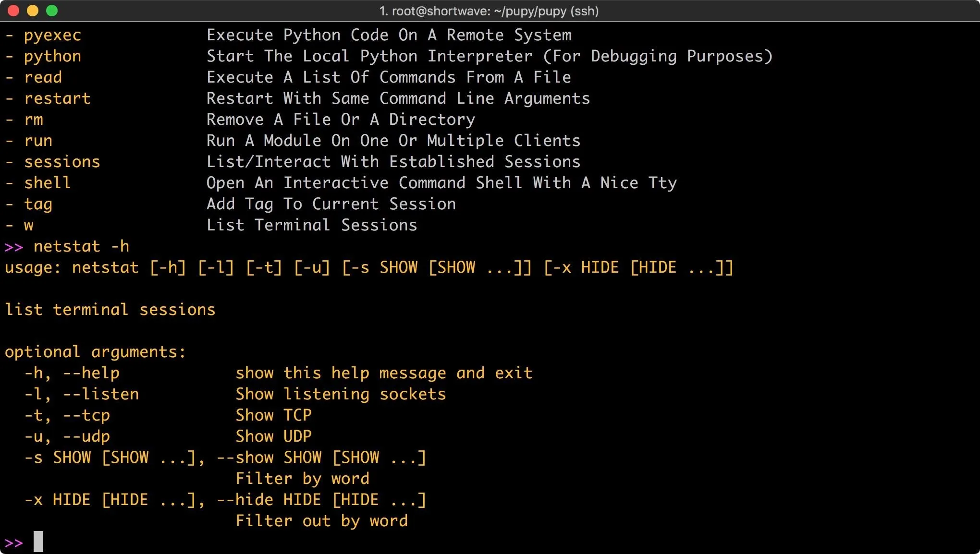Viewport: 980px width, 554px height.
Task: Click the green maximize window button
Action: pos(52,11)
